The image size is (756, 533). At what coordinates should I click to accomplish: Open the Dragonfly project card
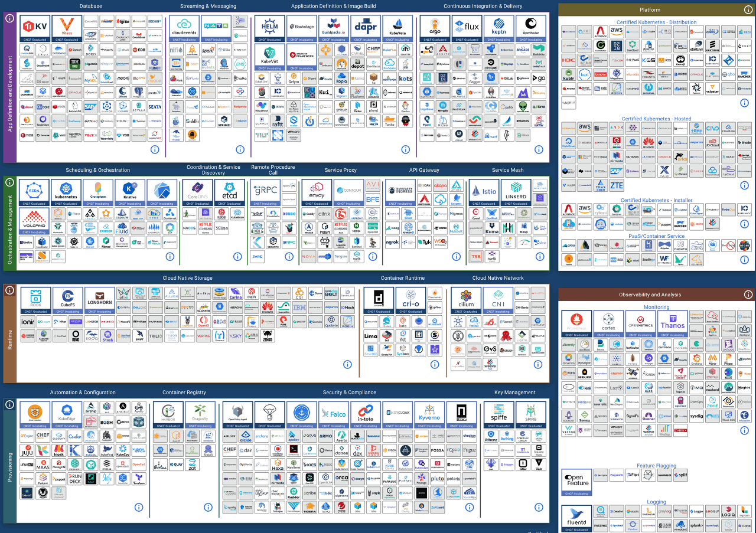click(200, 415)
